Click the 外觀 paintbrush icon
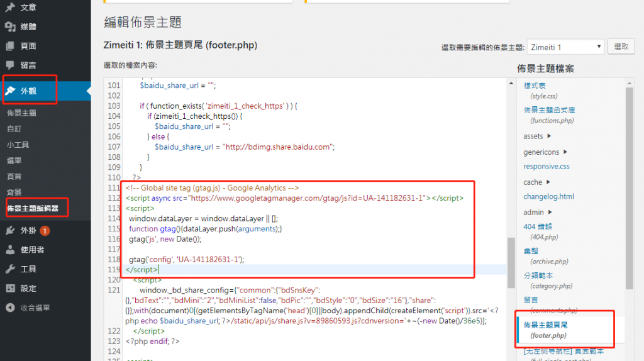Screen dimensions: 644x361 click(10, 91)
